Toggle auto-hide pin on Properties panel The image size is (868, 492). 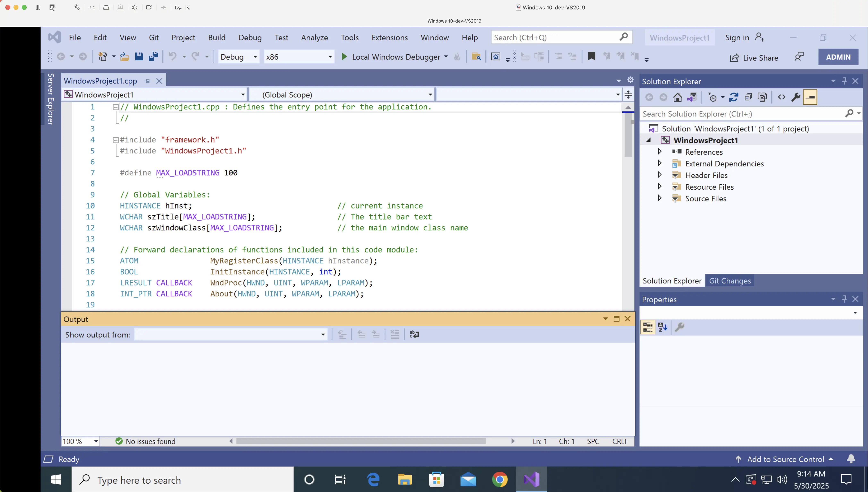[844, 299]
